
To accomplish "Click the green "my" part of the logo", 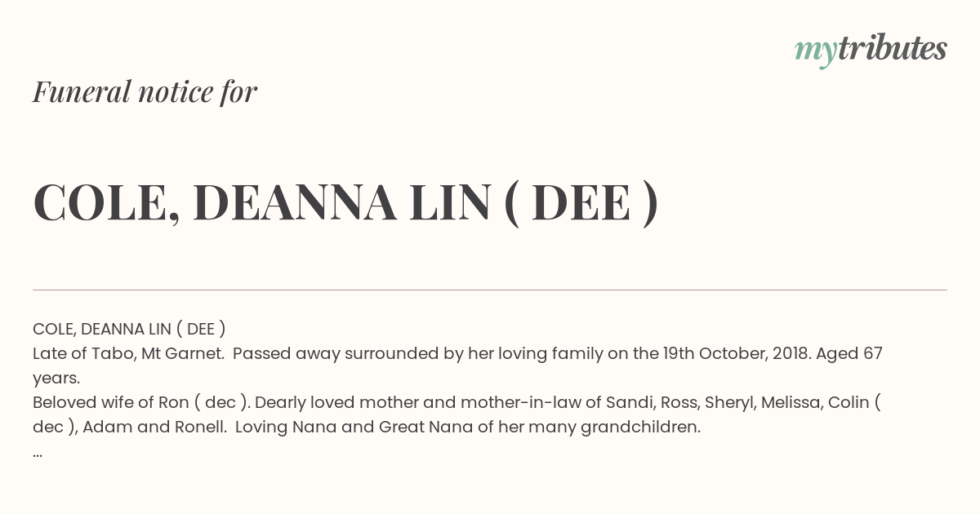I will [815, 52].
